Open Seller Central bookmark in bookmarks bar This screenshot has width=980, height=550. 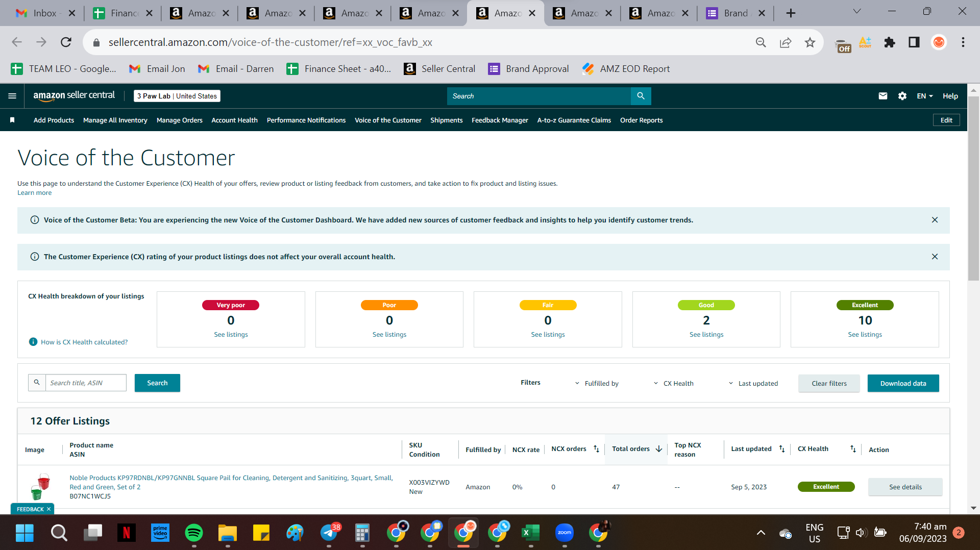coord(439,69)
